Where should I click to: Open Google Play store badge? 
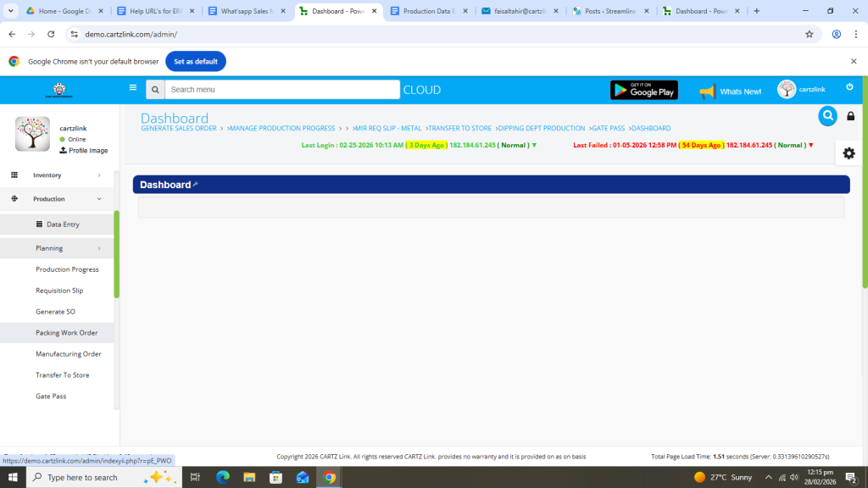[643, 90]
